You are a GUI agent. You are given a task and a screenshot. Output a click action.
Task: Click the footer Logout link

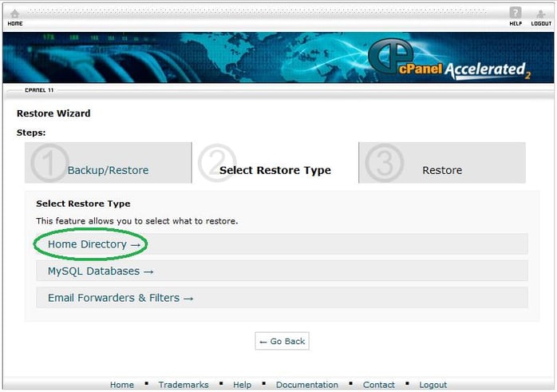pyautogui.click(x=433, y=385)
